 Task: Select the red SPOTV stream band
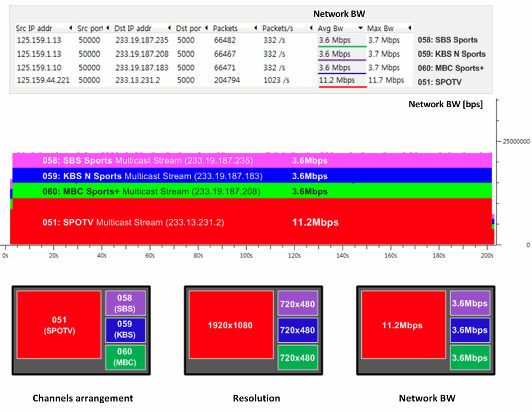252,221
